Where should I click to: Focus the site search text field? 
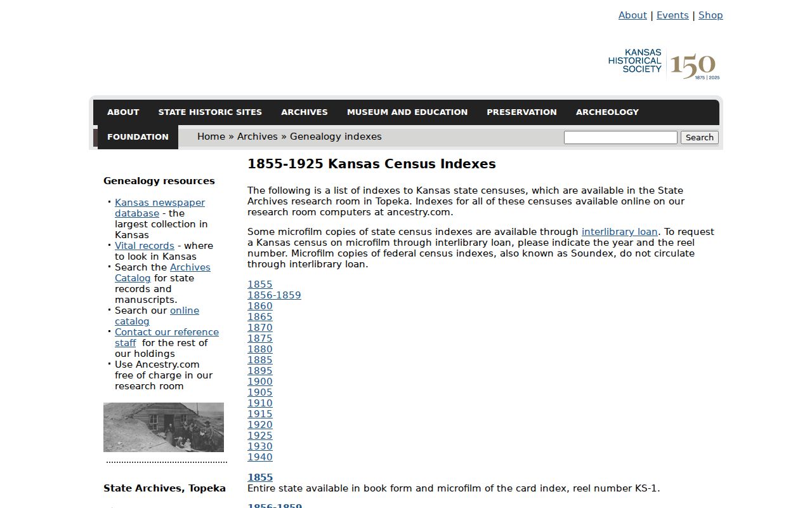[620, 137]
